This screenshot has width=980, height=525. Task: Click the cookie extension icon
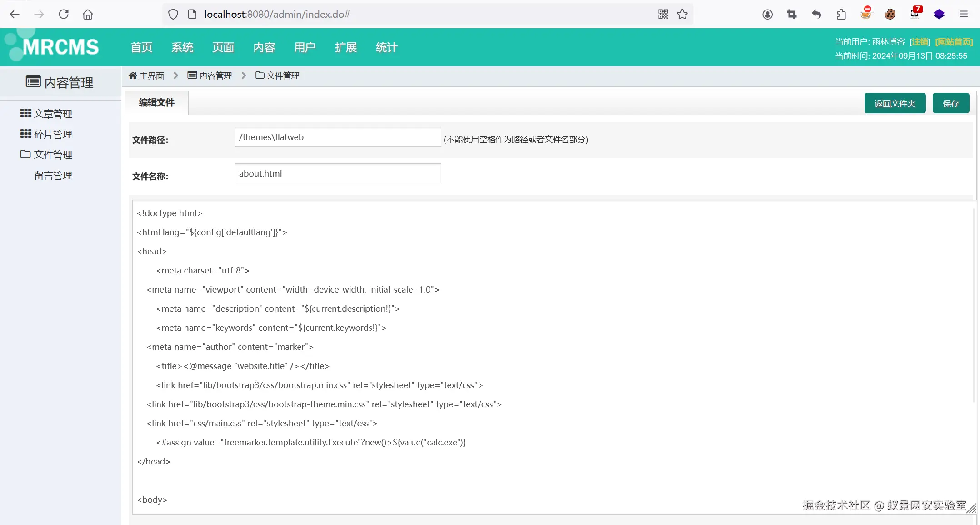tap(890, 14)
